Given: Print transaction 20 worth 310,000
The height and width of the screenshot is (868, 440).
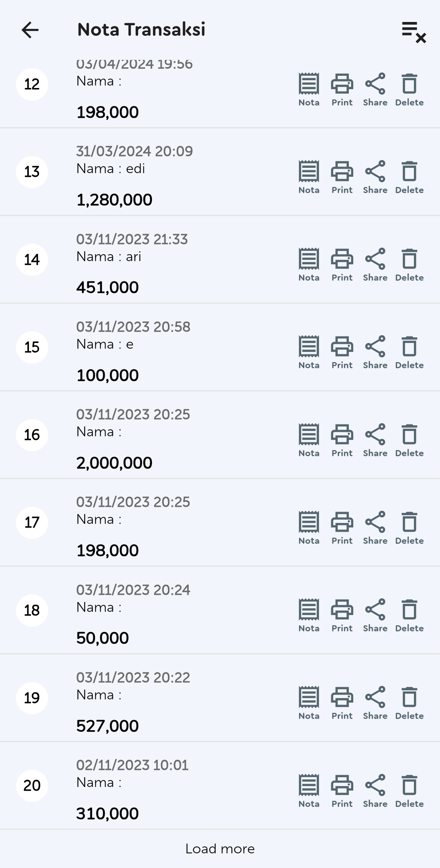Looking at the screenshot, I should 342,791.
